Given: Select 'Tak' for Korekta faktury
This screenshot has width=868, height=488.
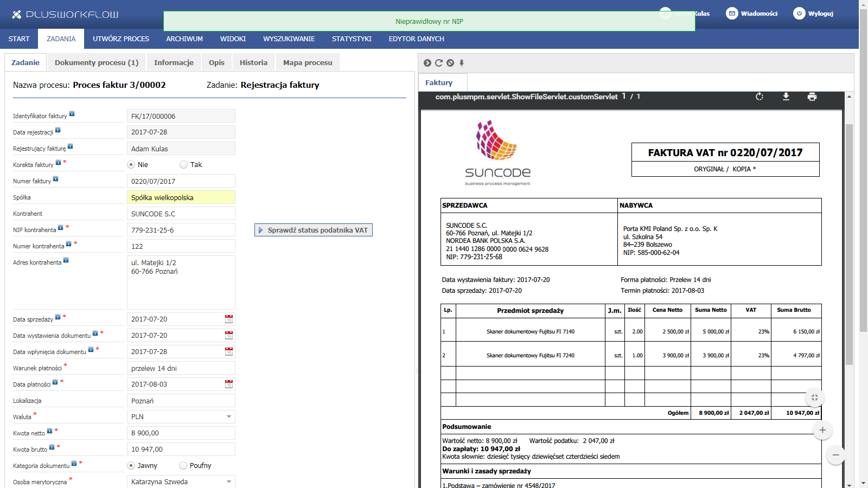Looking at the screenshot, I should [184, 165].
